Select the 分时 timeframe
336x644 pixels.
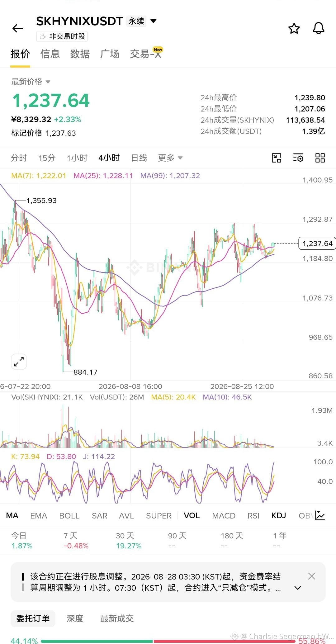[x=19, y=158]
